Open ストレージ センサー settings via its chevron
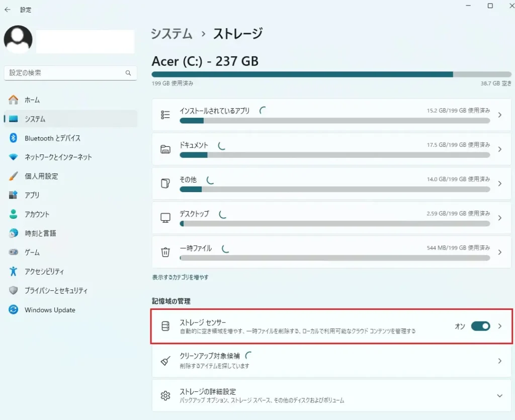The width and height of the screenshot is (515, 420). tap(499, 326)
